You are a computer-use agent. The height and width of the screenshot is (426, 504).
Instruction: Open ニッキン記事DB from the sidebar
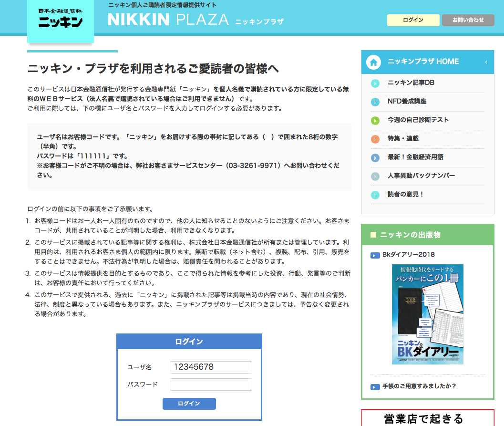click(x=411, y=83)
